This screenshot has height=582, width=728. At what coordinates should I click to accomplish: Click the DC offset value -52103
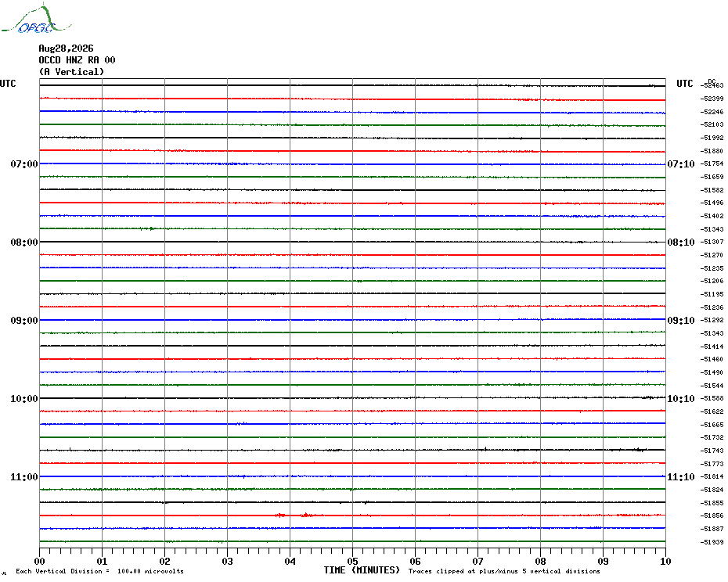coord(712,124)
